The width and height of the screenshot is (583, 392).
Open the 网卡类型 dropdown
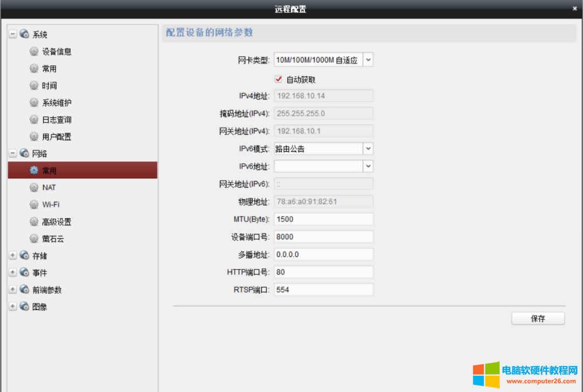click(368, 60)
